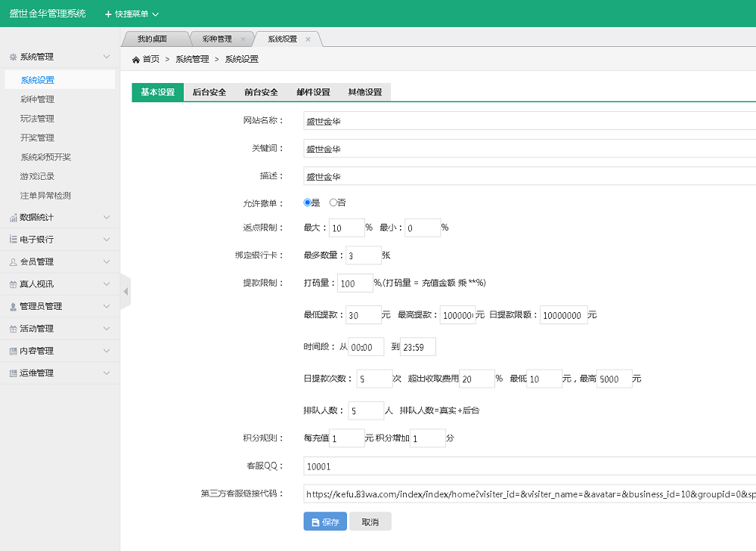The width and height of the screenshot is (756, 551).
Task: Open the 快捷菜单 dropdown arrow
Action: (x=156, y=14)
